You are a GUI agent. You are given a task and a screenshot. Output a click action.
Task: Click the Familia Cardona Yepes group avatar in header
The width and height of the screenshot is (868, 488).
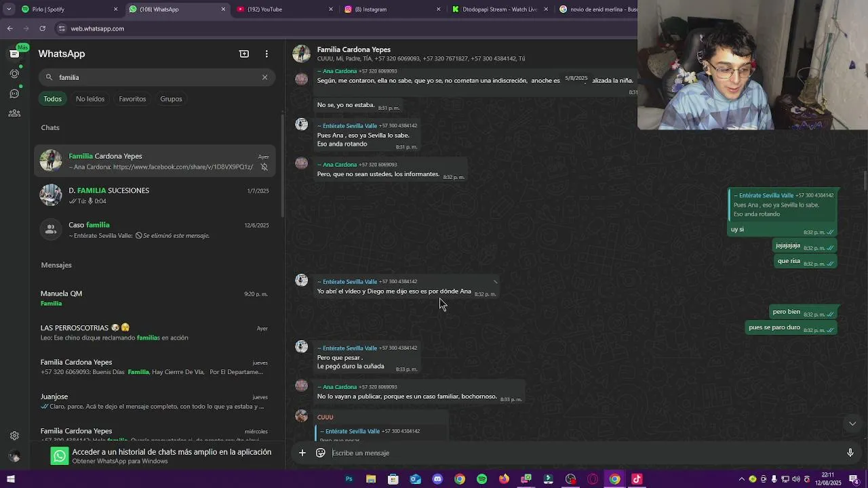click(302, 54)
